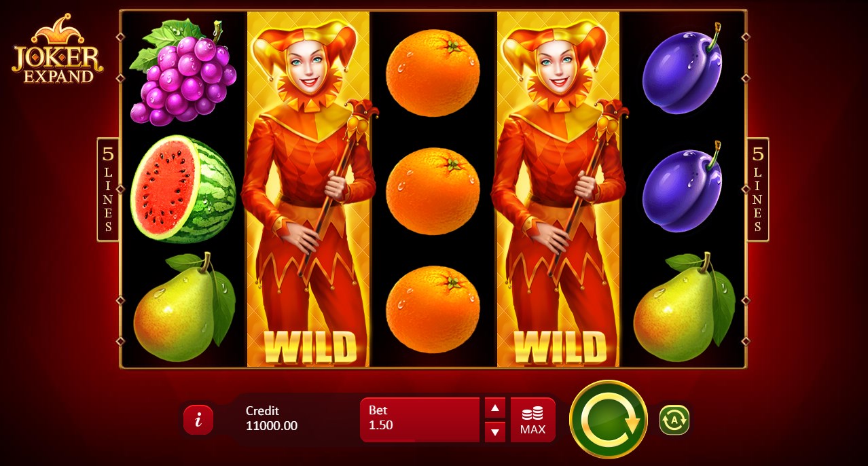Select the watermelon symbol
Screen dimensions: 868x466
[183, 190]
